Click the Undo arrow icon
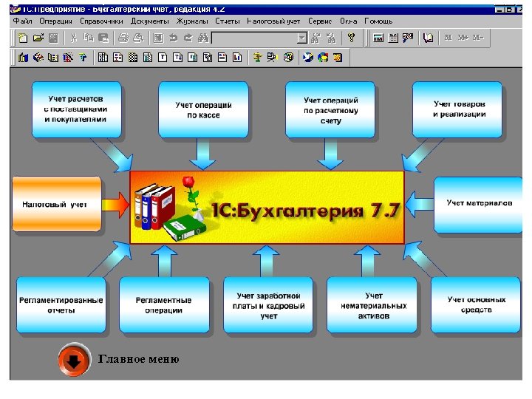Screen dimensions: 532x399 174,38
